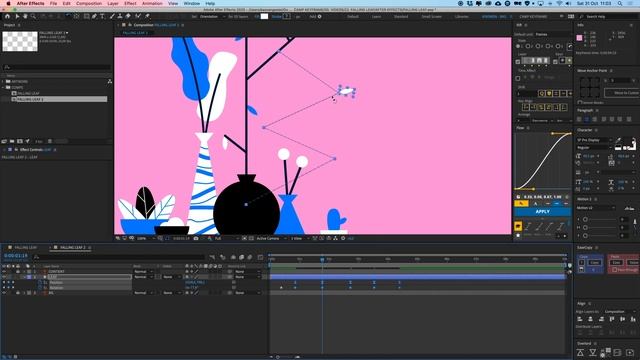Screen dimensions: 640x360
Task: Open the Effect menu
Action: [x=130, y=3]
